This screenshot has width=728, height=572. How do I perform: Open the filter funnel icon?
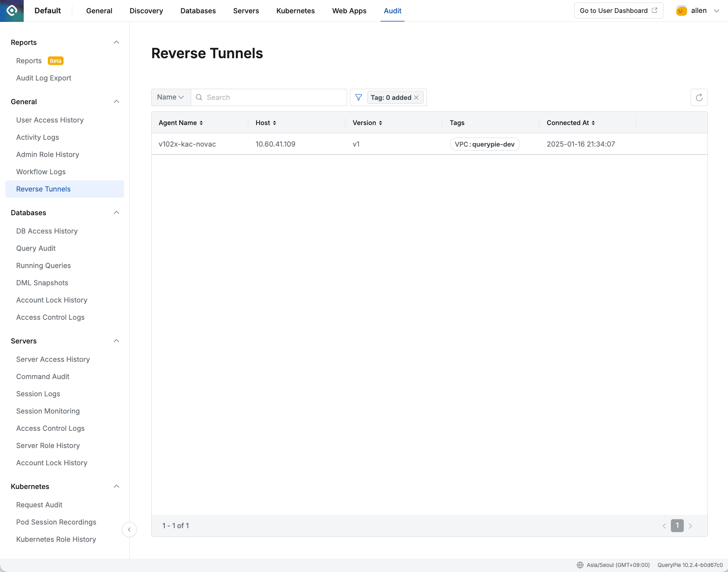(x=358, y=97)
